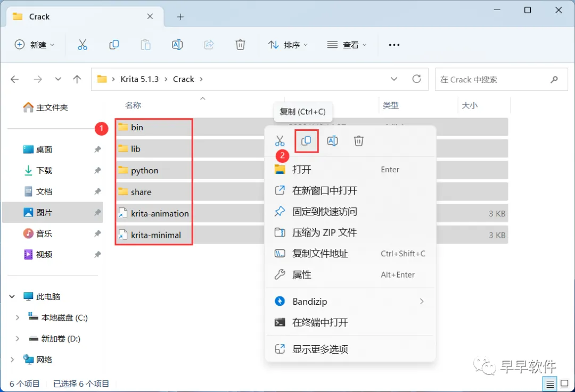Open the 新建 dropdown
The height and width of the screenshot is (392, 575).
coord(35,45)
